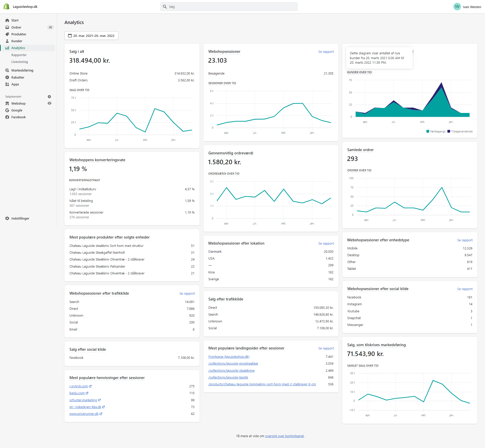Click the Søg search field
This screenshot has width=485, height=448.
click(x=229, y=7)
